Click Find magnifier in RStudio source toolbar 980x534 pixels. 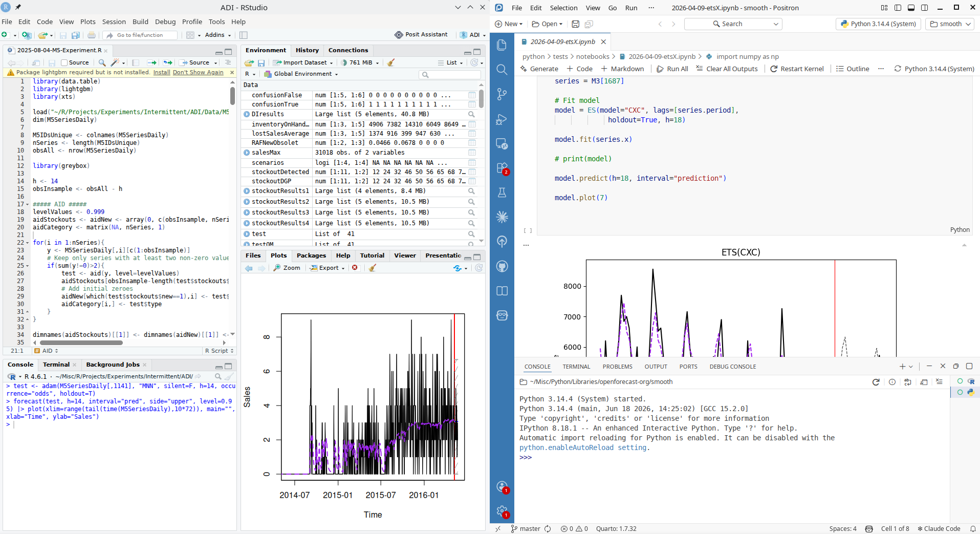coord(102,62)
